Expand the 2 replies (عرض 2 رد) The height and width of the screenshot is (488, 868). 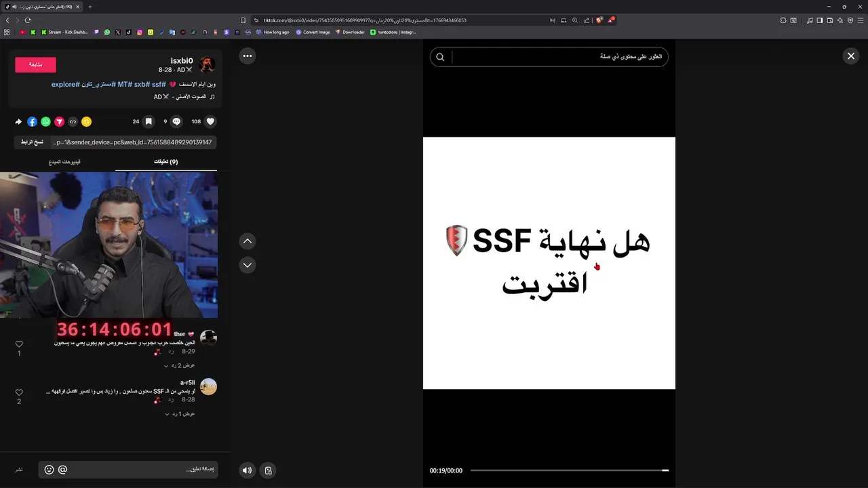[x=179, y=365]
